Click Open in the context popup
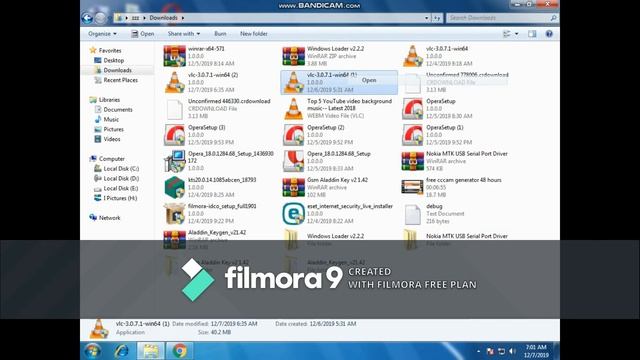 click(369, 80)
